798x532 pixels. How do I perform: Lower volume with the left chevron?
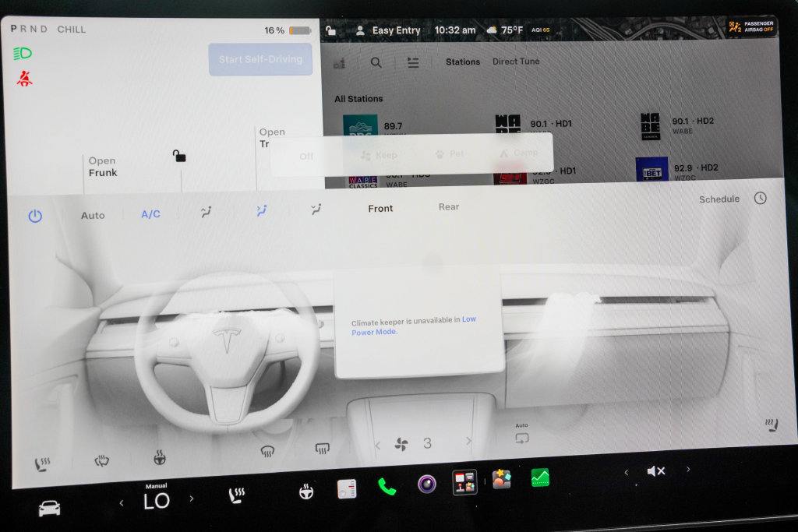click(x=627, y=473)
